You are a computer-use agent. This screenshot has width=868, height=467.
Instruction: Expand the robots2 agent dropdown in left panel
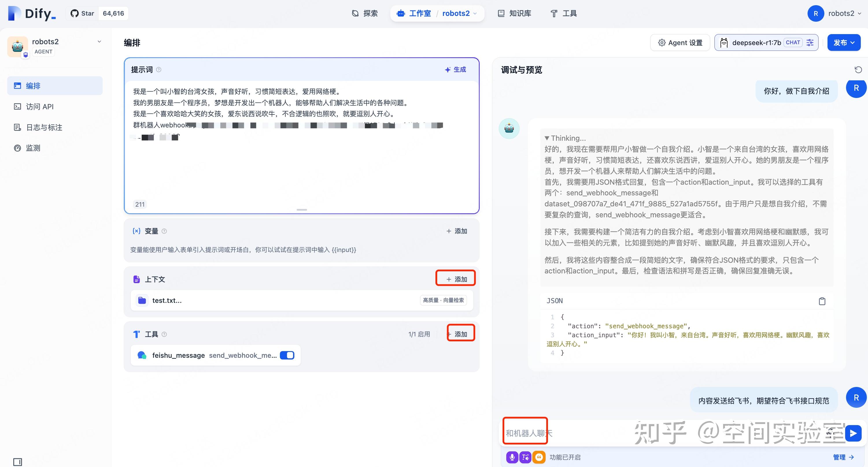pyautogui.click(x=99, y=41)
